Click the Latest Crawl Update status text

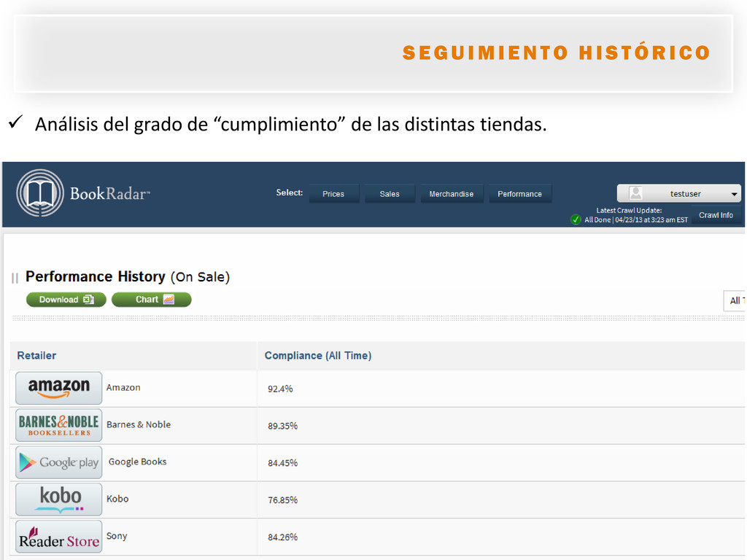636,215
